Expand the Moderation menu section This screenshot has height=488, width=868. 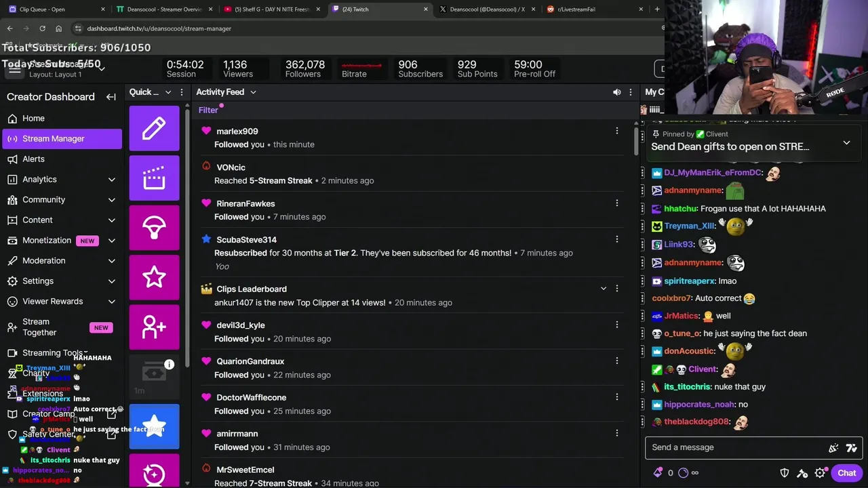coord(112,261)
